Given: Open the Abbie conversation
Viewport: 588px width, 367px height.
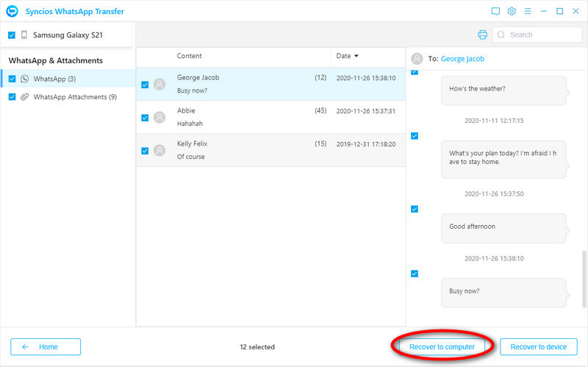Looking at the screenshot, I should pos(270,117).
